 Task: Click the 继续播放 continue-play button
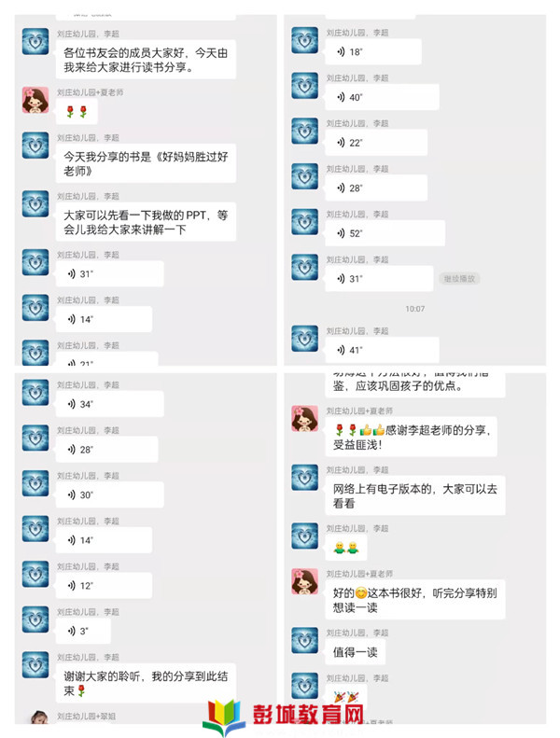click(459, 279)
